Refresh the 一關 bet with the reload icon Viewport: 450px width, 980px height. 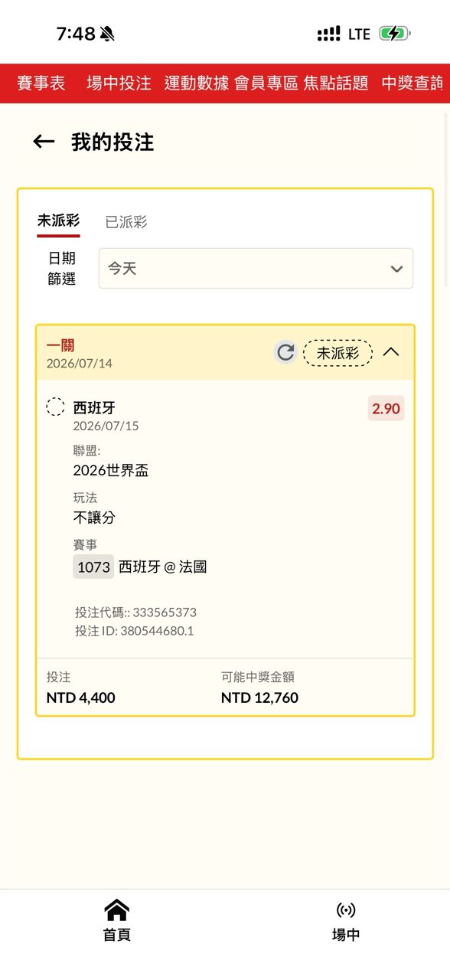(285, 352)
